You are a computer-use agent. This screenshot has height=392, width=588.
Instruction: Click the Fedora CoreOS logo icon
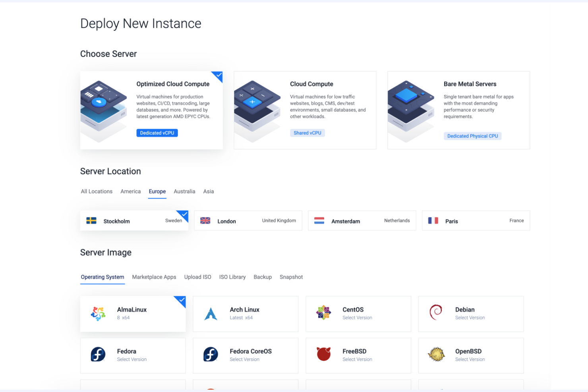click(x=211, y=355)
